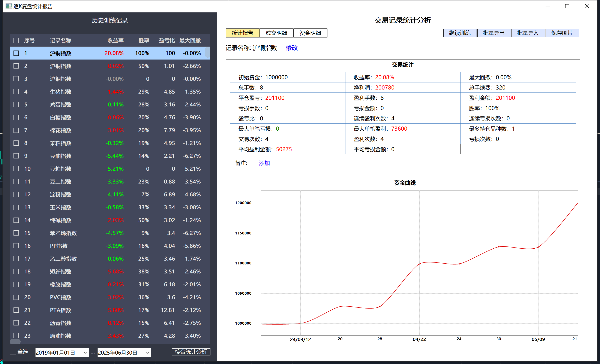Minimize the report window

click(548, 6)
